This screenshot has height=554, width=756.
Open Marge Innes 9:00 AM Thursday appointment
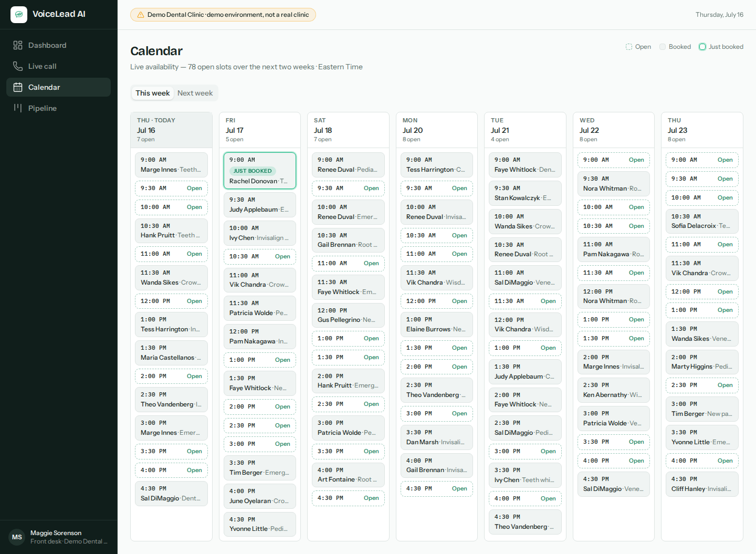(171, 165)
